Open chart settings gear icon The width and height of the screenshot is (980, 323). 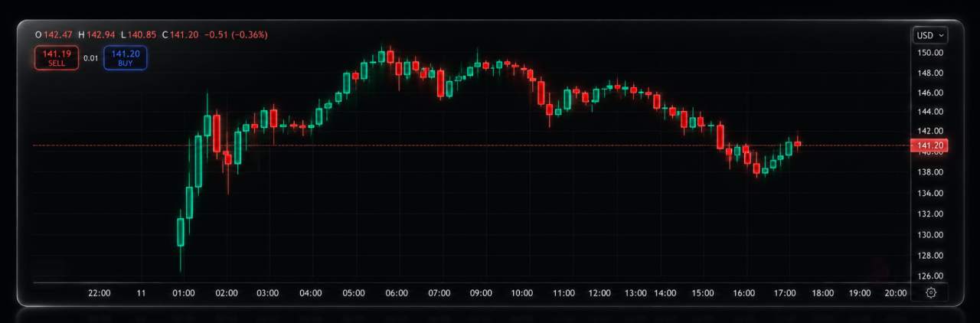(931, 292)
